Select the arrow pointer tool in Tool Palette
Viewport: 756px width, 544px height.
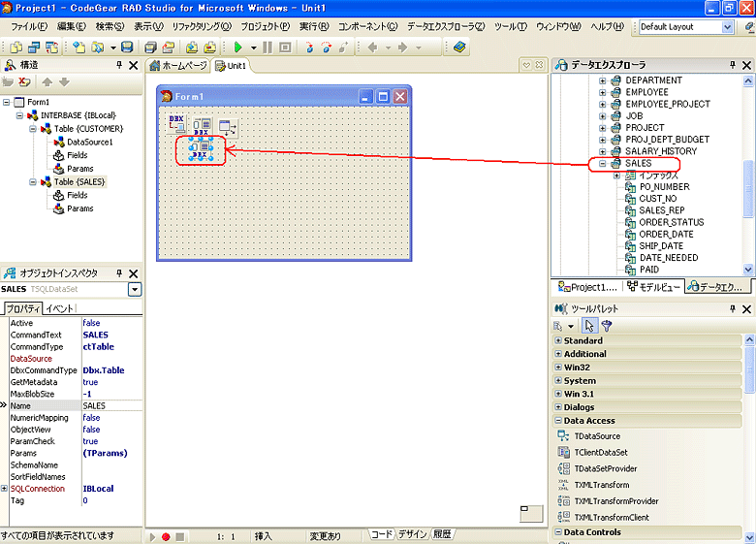(x=589, y=326)
